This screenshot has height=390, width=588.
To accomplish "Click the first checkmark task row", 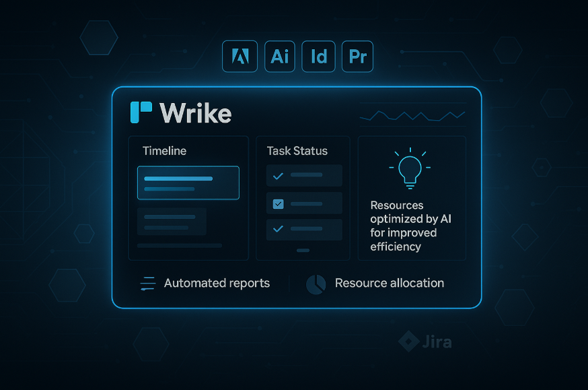I will [x=304, y=175].
